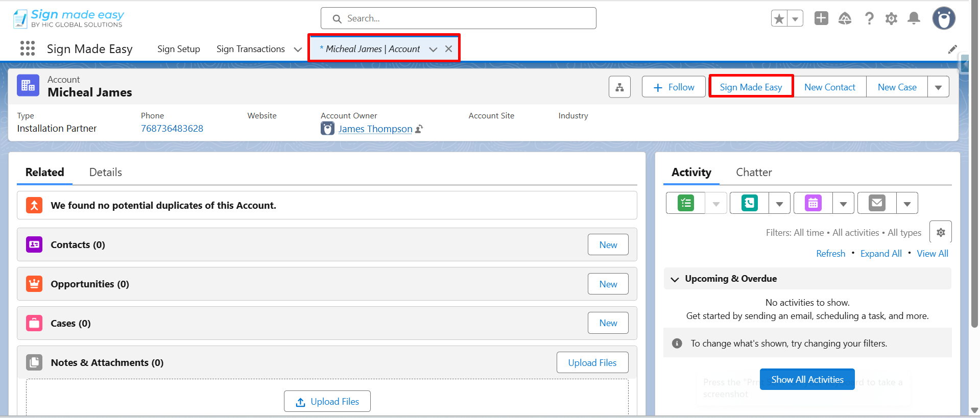
Task: Click Expand All in activity timeline
Action: click(x=881, y=254)
